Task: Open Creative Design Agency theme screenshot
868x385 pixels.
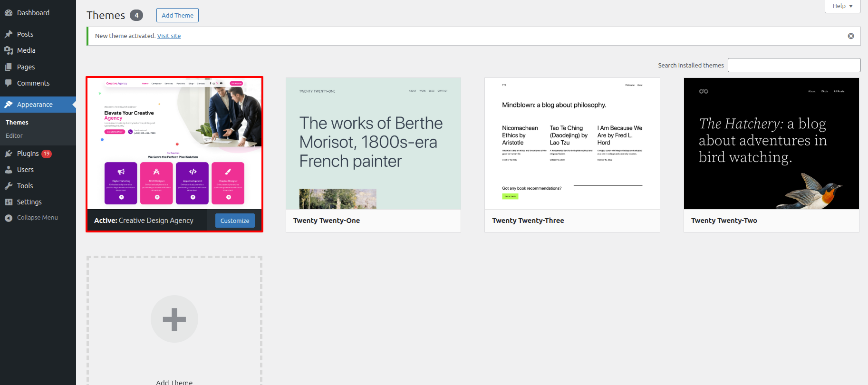Action: point(174,144)
